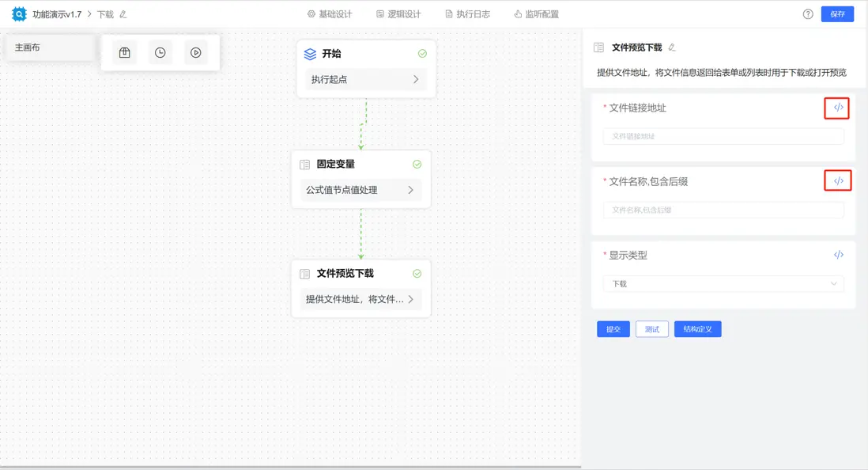Switch to the 基础设计 tab
The image size is (868, 470).
coord(330,14)
